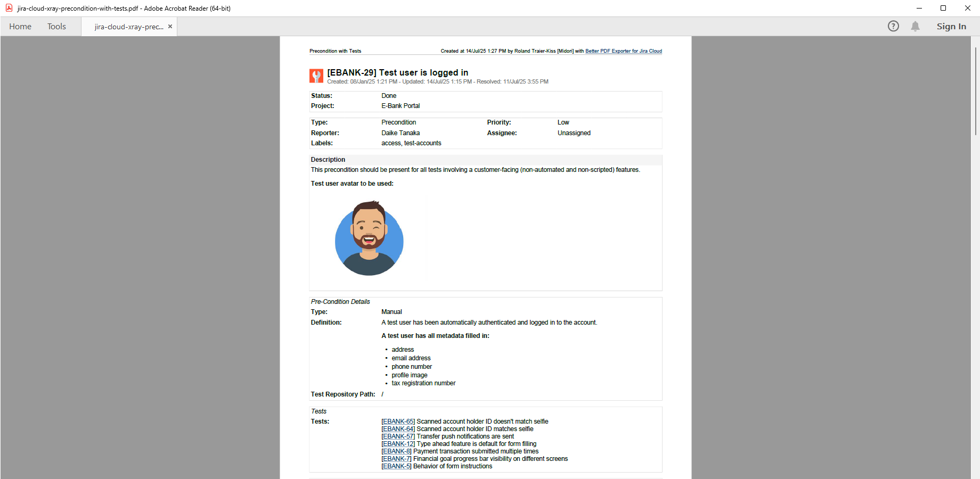The height and width of the screenshot is (479, 980).
Task: Click 'A test user has all metadata filled in:'
Action: (x=435, y=336)
